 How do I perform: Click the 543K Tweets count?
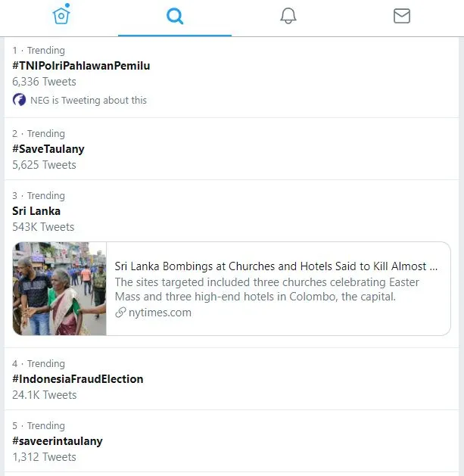coord(43,227)
